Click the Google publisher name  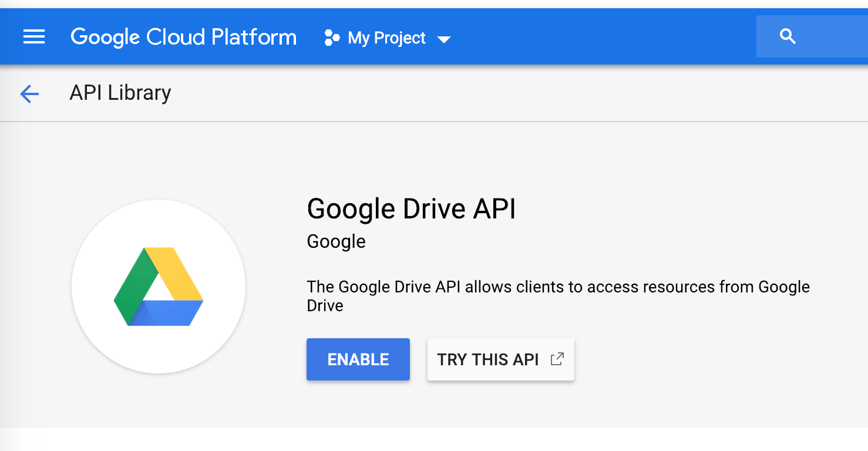pos(336,241)
